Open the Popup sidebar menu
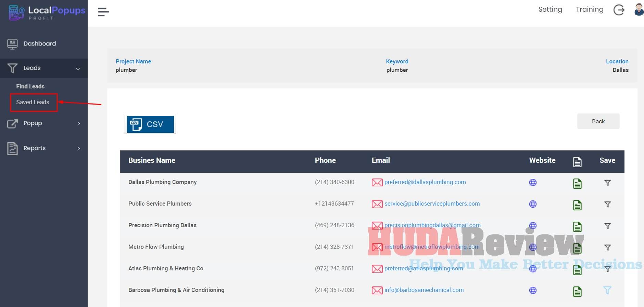644x307 pixels. point(33,123)
